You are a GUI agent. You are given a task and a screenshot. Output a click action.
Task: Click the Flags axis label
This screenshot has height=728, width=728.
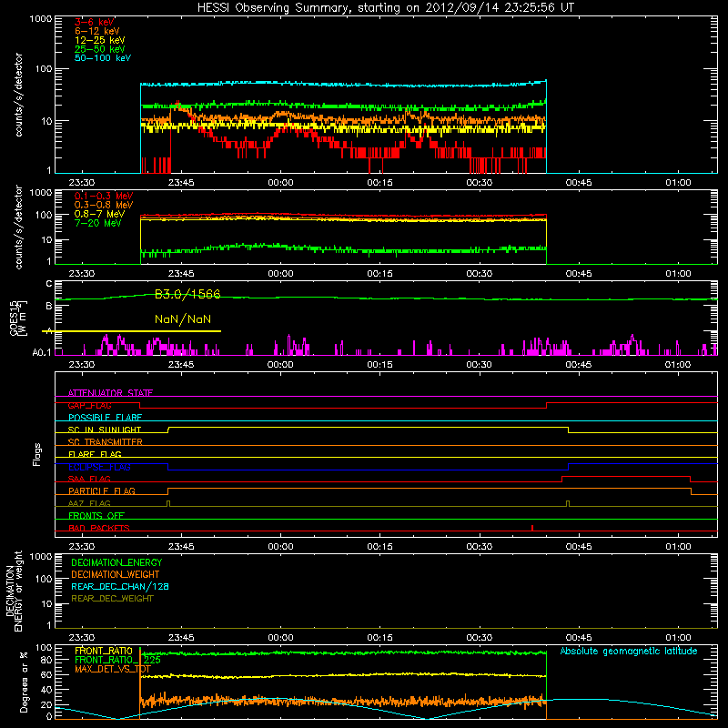click(37, 454)
